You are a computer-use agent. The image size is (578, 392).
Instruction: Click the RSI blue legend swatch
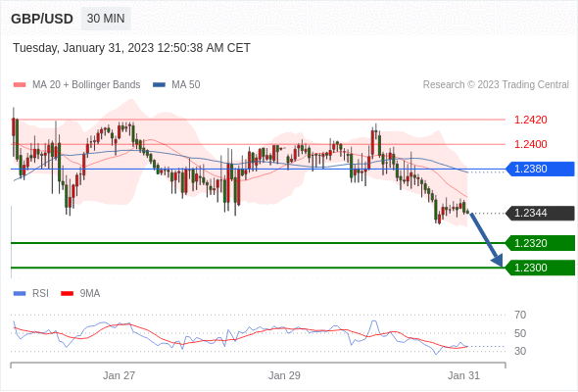(x=20, y=294)
